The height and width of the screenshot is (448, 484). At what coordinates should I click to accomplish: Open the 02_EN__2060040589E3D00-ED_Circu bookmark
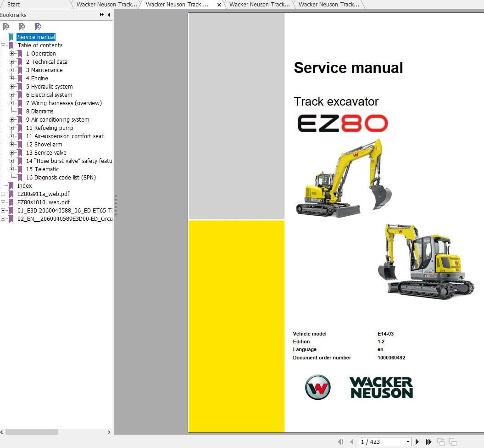pos(65,219)
